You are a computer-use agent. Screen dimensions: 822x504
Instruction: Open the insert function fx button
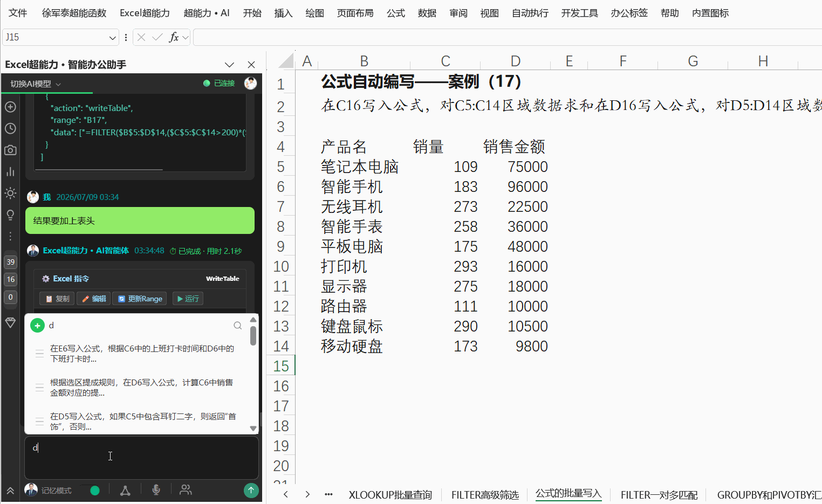(x=174, y=37)
